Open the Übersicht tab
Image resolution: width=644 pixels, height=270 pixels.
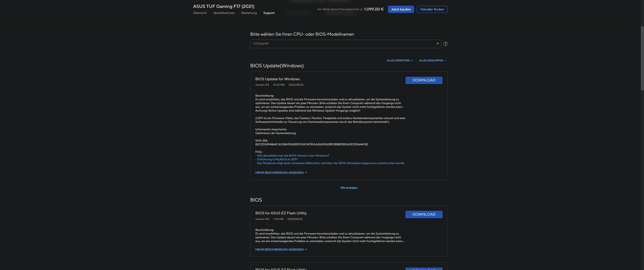click(200, 13)
